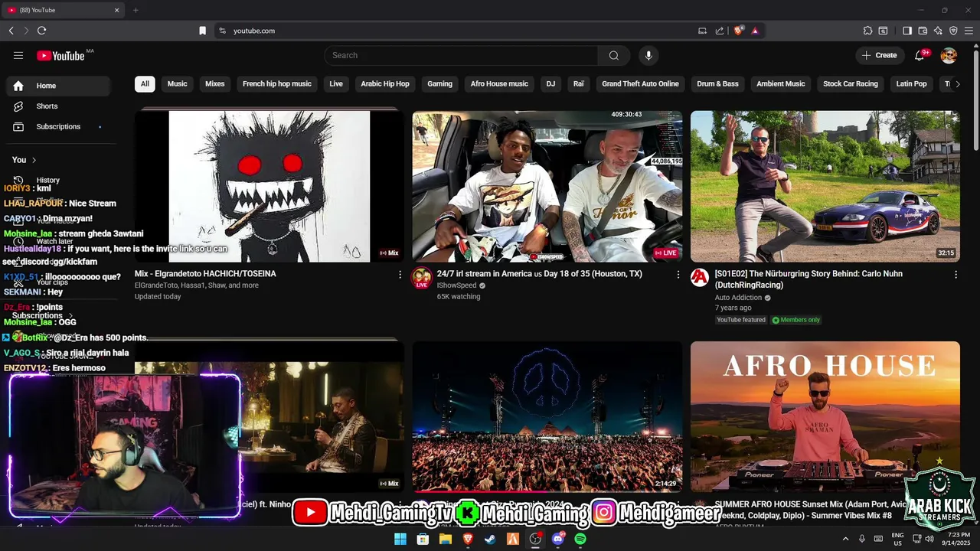Open browser main menu

tap(969, 31)
